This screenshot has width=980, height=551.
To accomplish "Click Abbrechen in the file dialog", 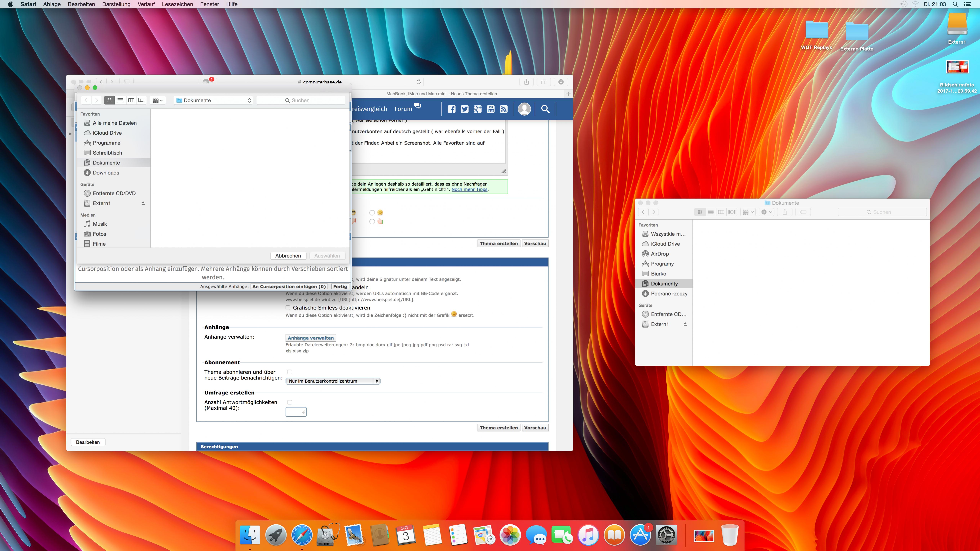I will click(288, 256).
